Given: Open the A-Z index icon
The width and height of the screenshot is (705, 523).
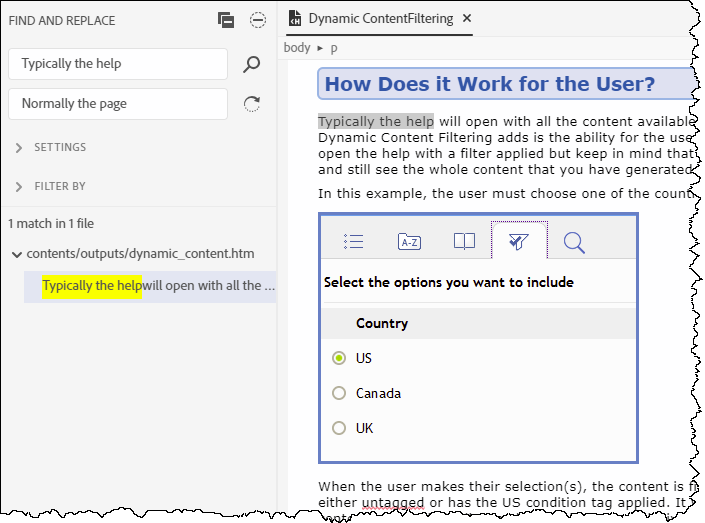Looking at the screenshot, I should (408, 241).
